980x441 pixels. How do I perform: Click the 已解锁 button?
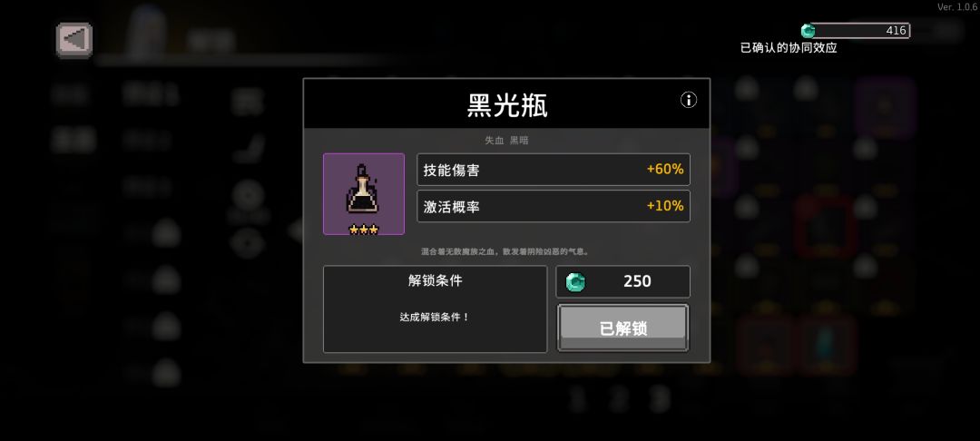[623, 328]
